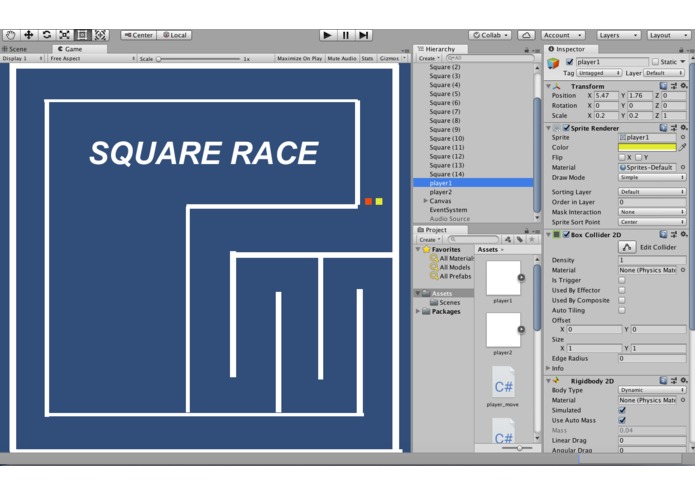Enable the Static checkbox
Screen dimensions: 695x494
[656, 62]
